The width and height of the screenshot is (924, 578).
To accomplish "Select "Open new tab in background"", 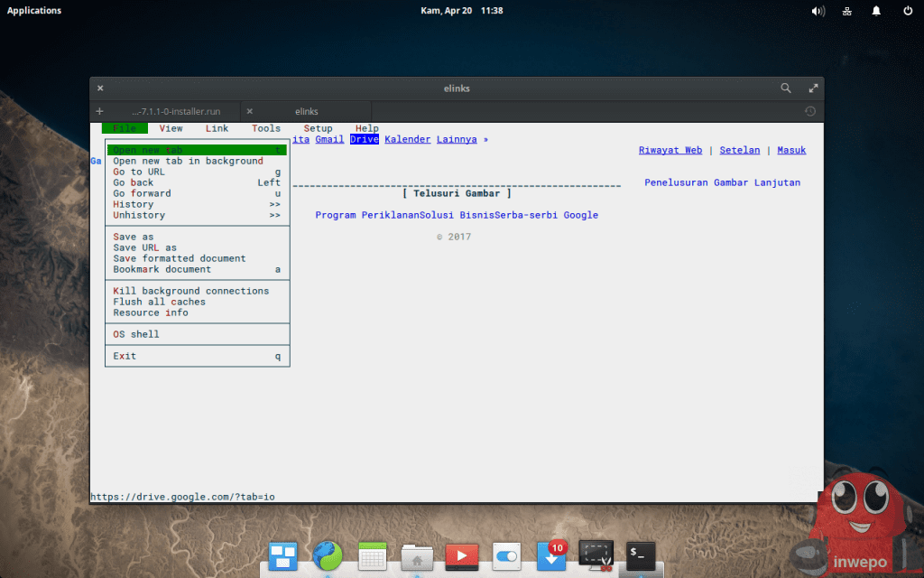I will pos(188,161).
